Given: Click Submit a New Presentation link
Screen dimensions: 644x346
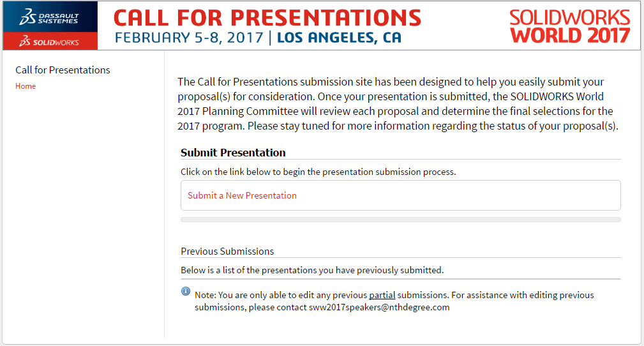Looking at the screenshot, I should point(242,195).
